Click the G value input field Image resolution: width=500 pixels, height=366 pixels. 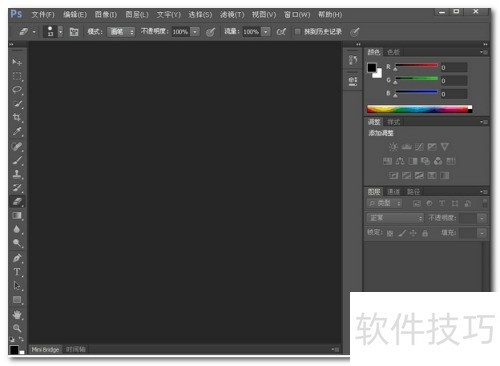point(454,81)
